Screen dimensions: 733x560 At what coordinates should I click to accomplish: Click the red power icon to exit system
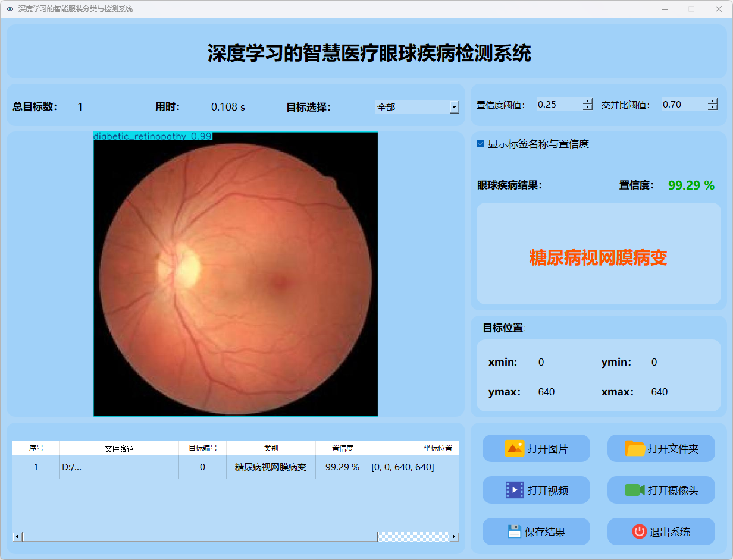point(639,531)
